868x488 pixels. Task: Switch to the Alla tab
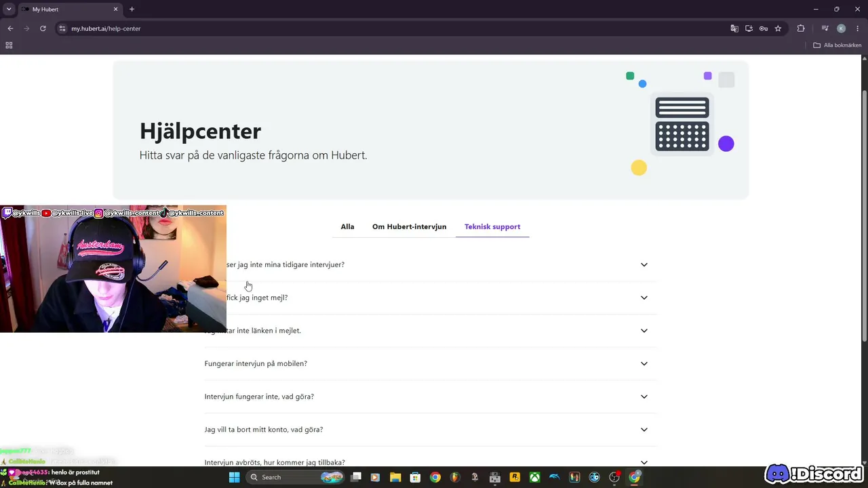point(347,226)
